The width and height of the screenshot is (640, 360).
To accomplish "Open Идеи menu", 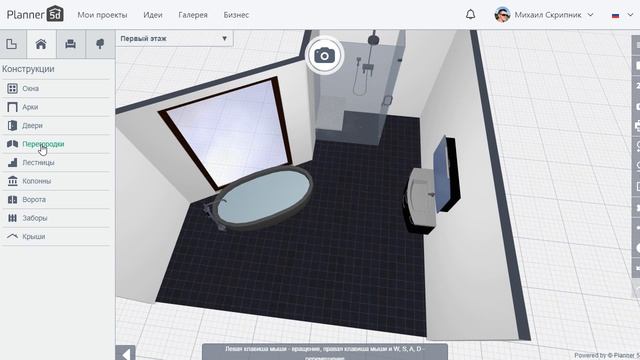I will (153, 15).
